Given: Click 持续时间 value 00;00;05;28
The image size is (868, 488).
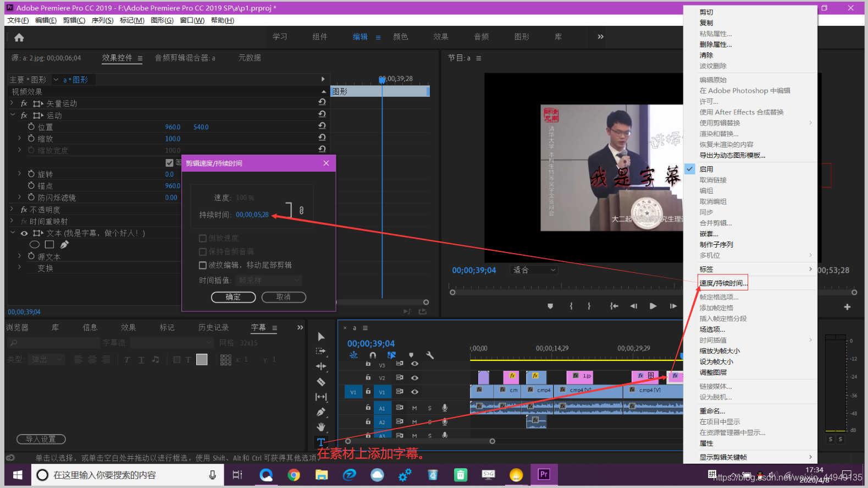Looking at the screenshot, I should 252,215.
